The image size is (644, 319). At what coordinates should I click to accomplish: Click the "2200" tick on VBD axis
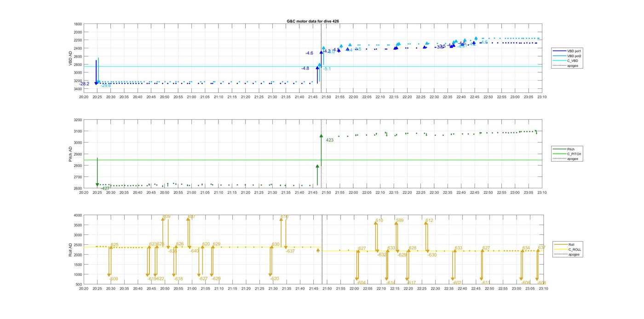pyautogui.click(x=78, y=40)
